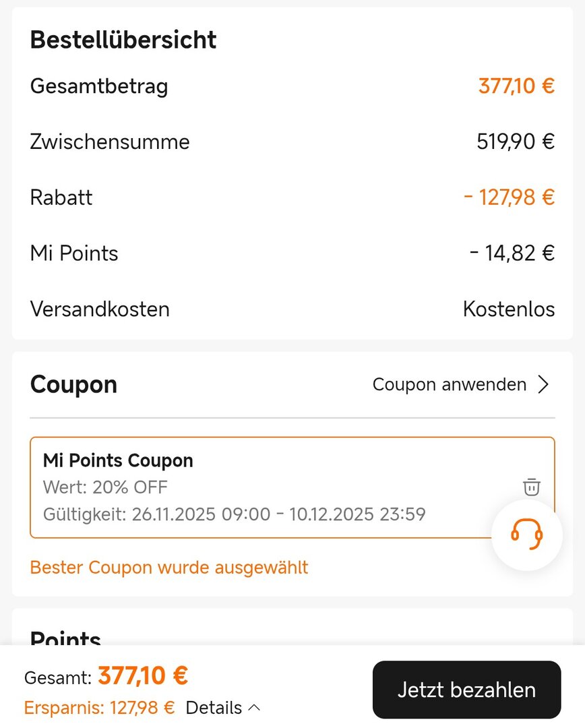Tap the partially visible Points section heading
585x728 pixels.
coord(65,636)
